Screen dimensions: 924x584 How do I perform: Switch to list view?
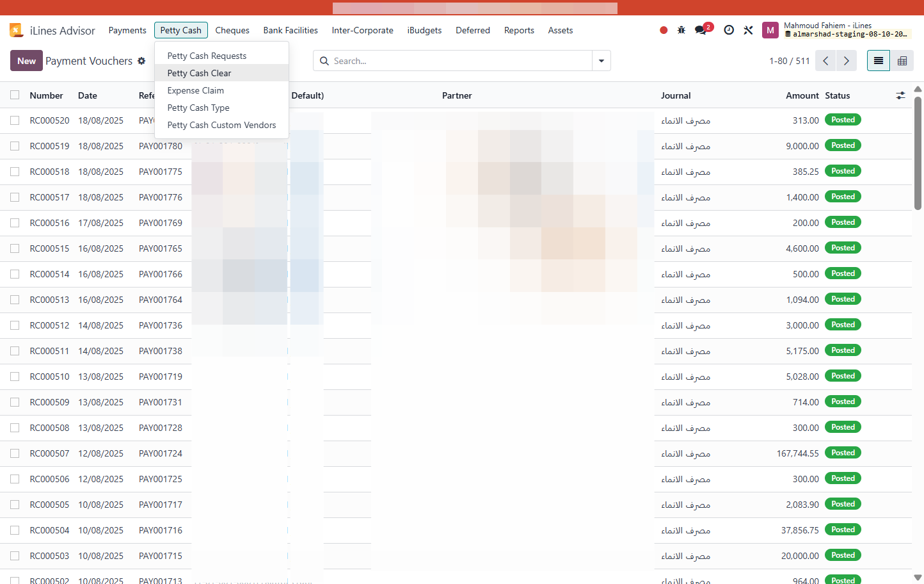click(879, 61)
